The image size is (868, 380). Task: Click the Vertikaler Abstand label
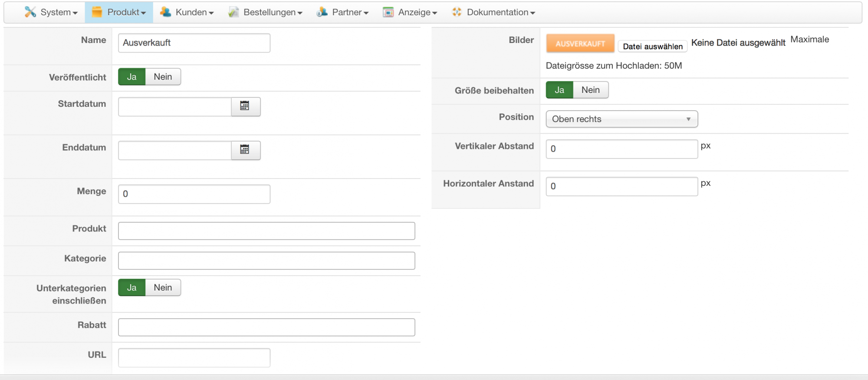coord(494,146)
